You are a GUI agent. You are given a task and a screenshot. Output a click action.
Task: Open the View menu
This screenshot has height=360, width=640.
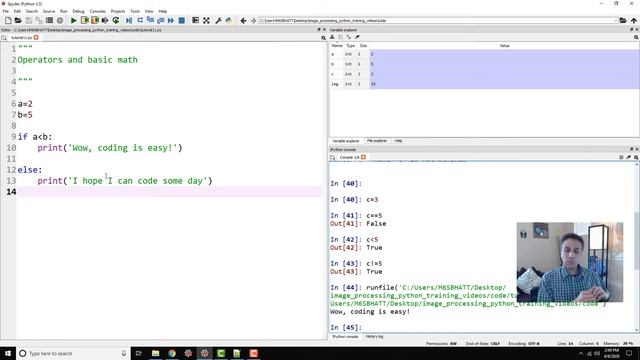149,11
